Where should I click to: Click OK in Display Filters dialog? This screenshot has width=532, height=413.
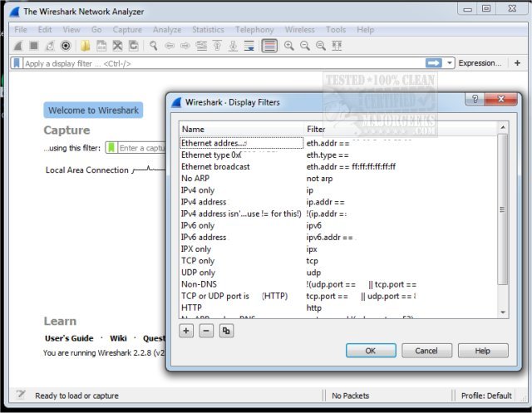pos(371,351)
